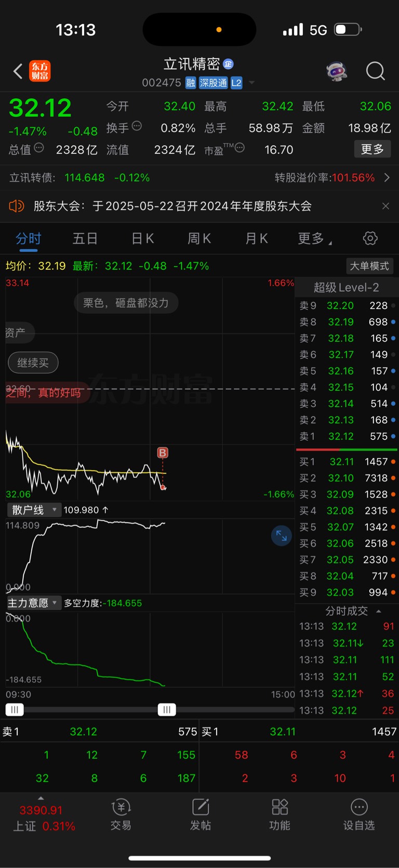Screen dimensions: 399x868
Task: Open 交易 trading icon
Action: pos(121,815)
